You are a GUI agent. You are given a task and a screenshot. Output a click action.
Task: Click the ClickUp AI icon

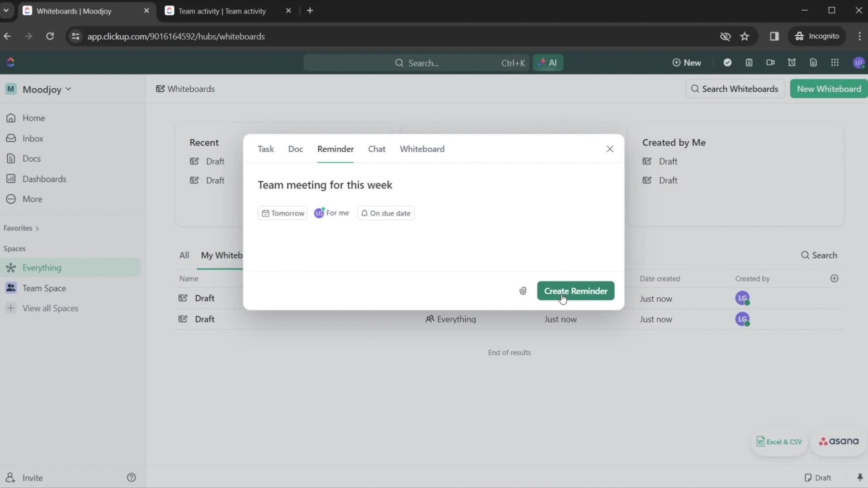[547, 62]
